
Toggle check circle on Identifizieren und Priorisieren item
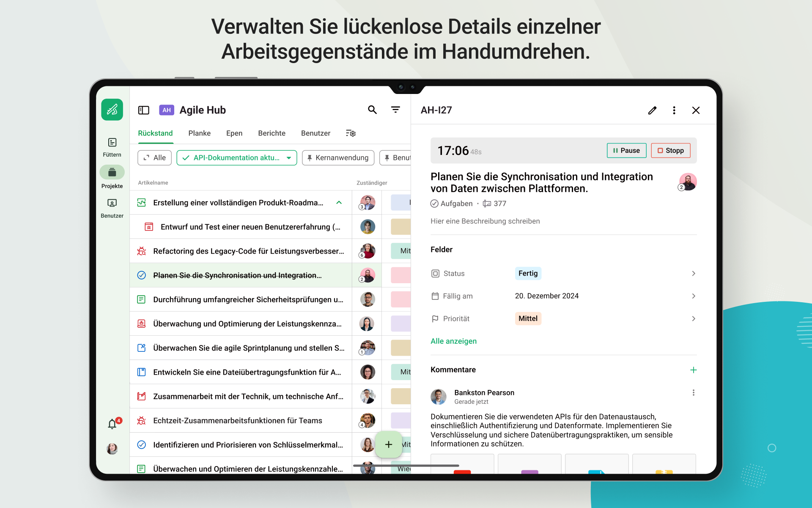(142, 444)
